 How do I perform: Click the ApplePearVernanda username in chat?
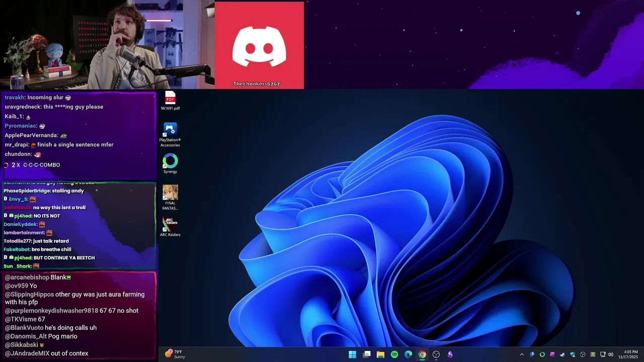[x=32, y=135]
